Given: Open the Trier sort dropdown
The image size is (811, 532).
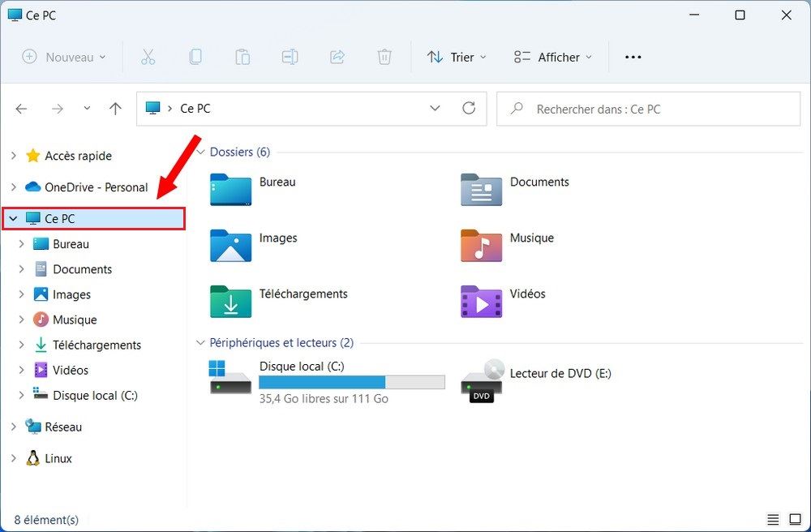Looking at the screenshot, I should (x=457, y=57).
